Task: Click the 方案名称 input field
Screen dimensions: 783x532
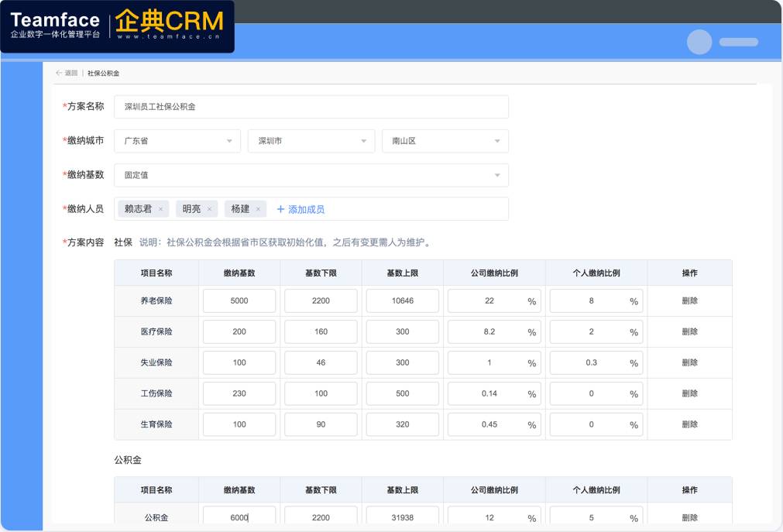Action: (x=311, y=107)
